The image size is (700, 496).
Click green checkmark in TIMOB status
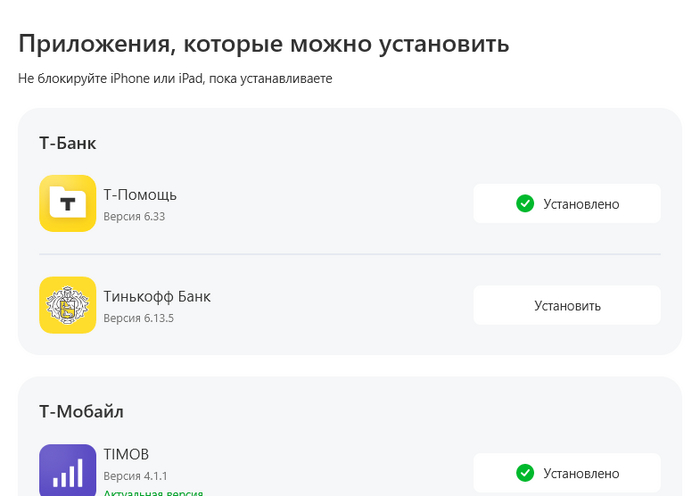525,473
